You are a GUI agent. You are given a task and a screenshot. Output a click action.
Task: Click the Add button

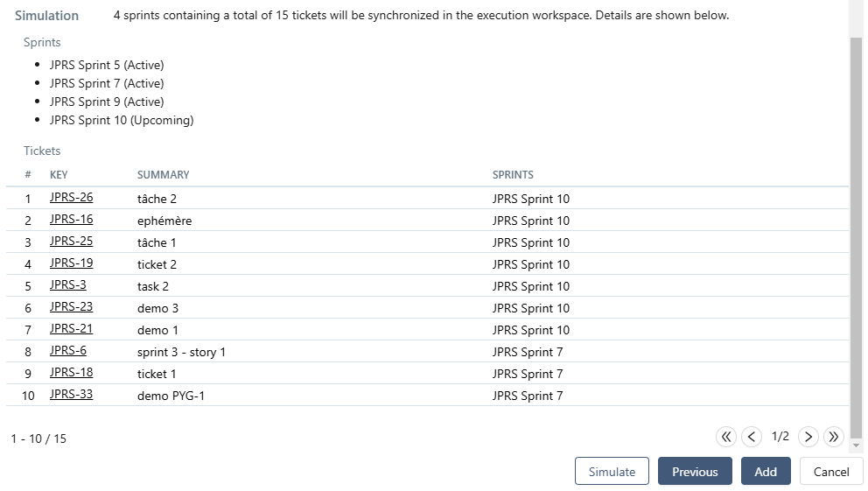[x=766, y=472]
